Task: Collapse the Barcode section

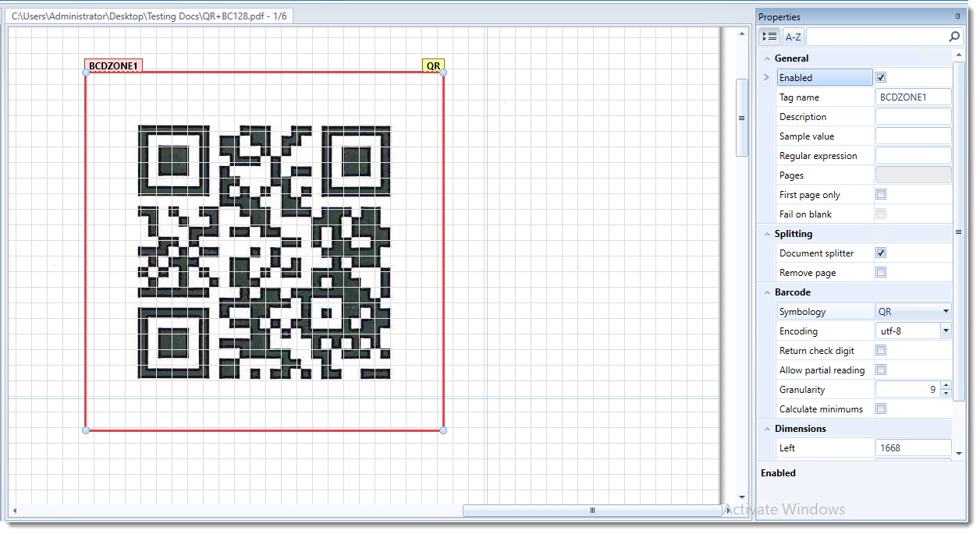Action: (x=767, y=292)
